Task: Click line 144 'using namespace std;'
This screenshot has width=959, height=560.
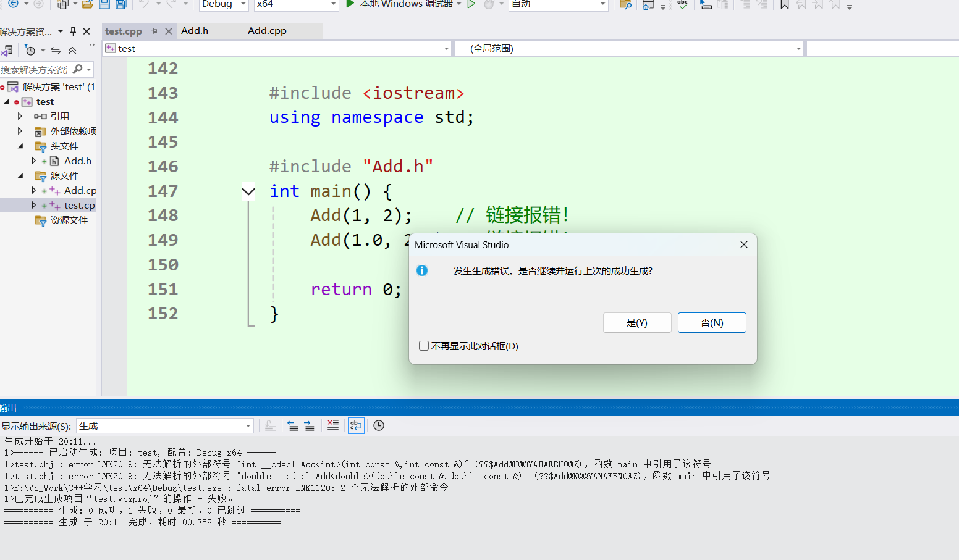Action: point(371,117)
